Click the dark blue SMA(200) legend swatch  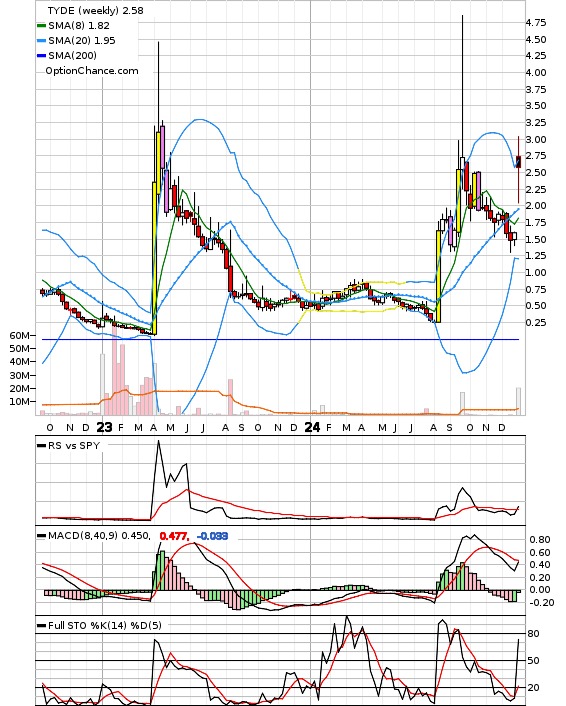coord(41,56)
